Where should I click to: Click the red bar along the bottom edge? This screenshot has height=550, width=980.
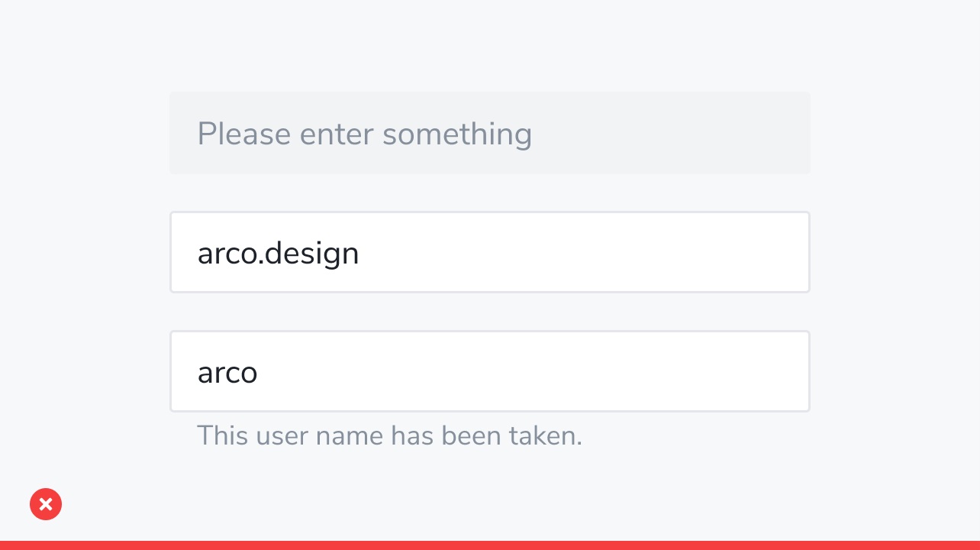(490, 545)
